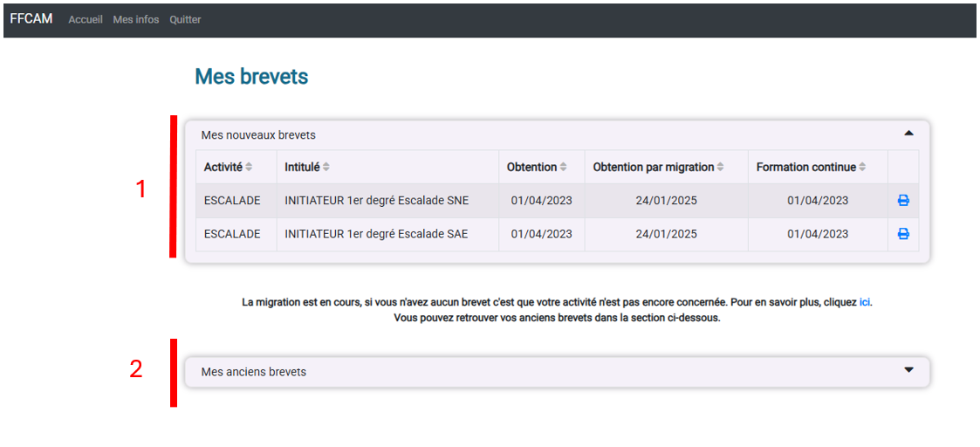The image size is (980, 447).
Task: Open Mes infos menu item
Action: [136, 19]
